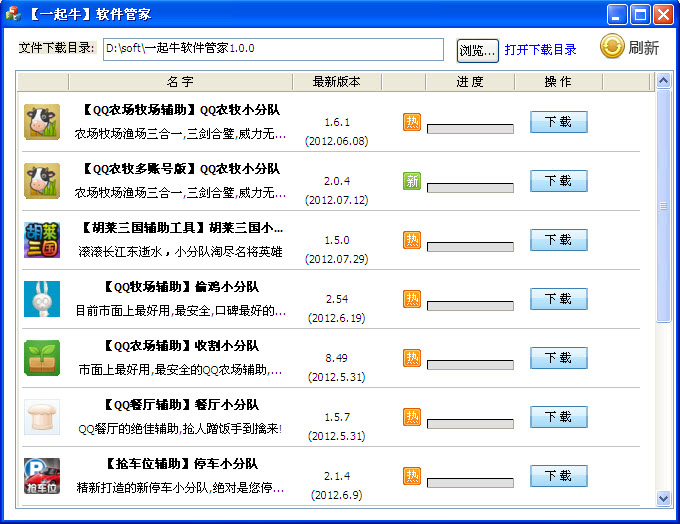Image resolution: width=680 pixels, height=524 pixels.
Task: Click the 最新版本 column header
Action: click(x=337, y=82)
